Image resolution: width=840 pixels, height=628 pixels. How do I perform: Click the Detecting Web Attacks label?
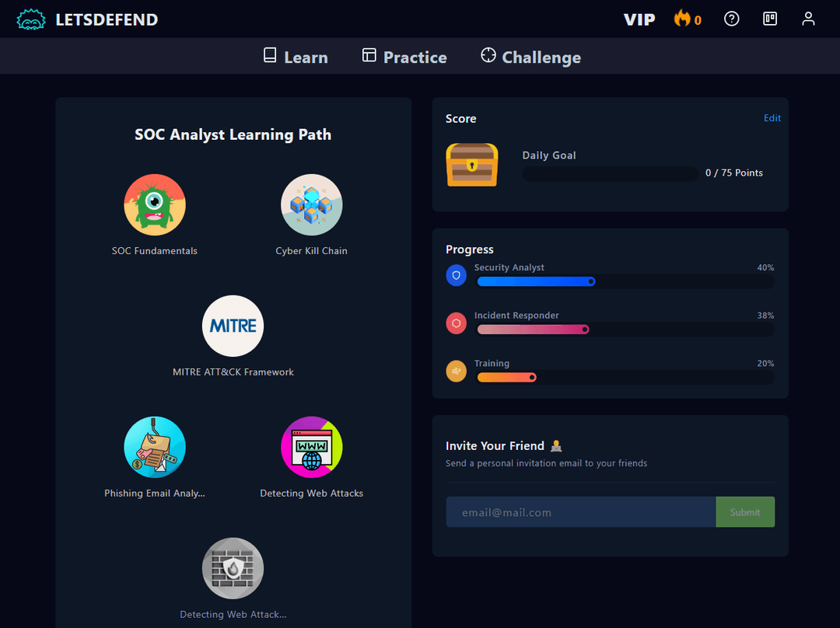point(311,493)
